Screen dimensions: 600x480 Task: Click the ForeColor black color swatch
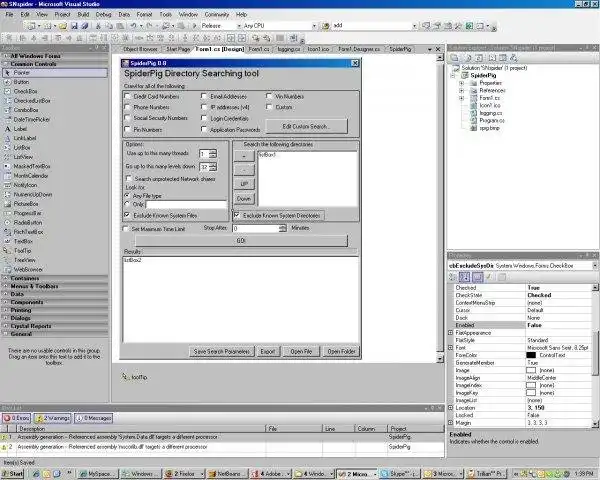tap(531, 355)
